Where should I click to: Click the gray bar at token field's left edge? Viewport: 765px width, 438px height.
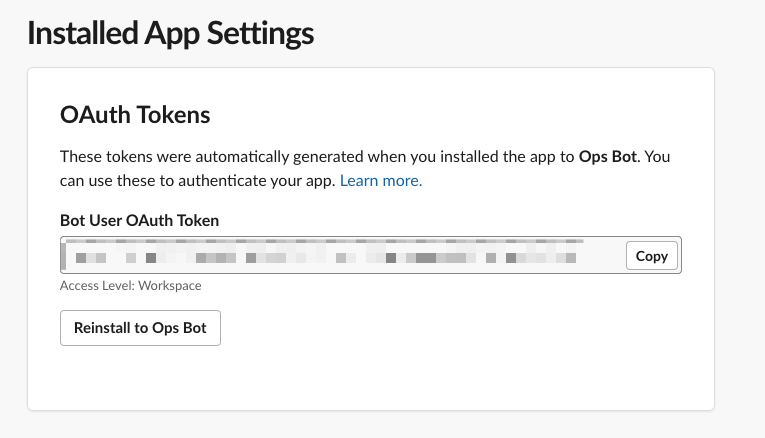click(x=63, y=256)
